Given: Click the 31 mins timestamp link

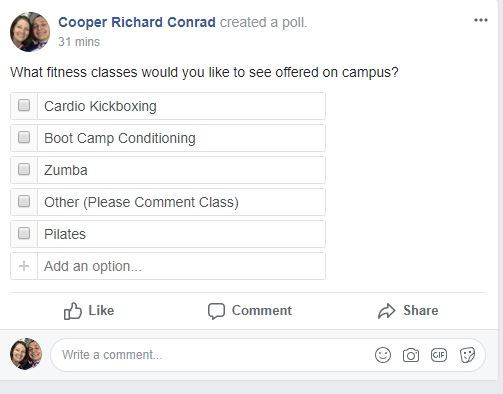Looking at the screenshot, I should (79, 42).
